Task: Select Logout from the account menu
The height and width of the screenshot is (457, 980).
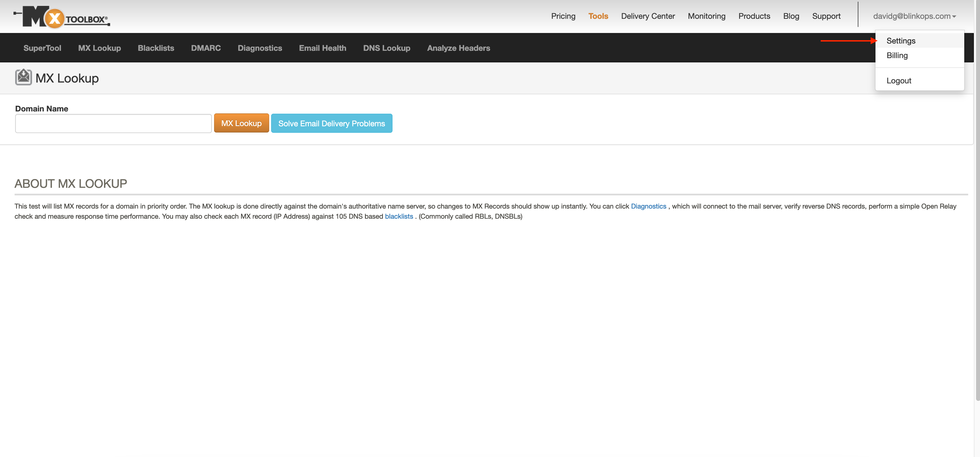Action: pyautogui.click(x=920, y=81)
